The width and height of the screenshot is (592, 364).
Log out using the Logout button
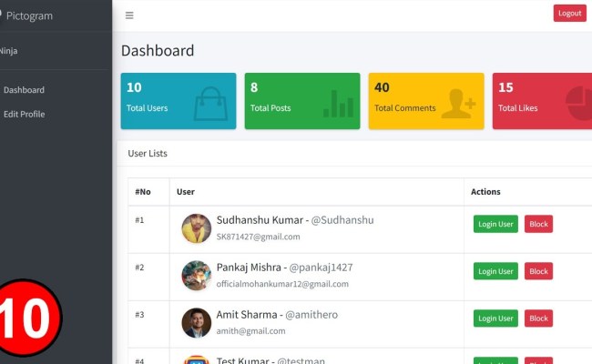570,14
